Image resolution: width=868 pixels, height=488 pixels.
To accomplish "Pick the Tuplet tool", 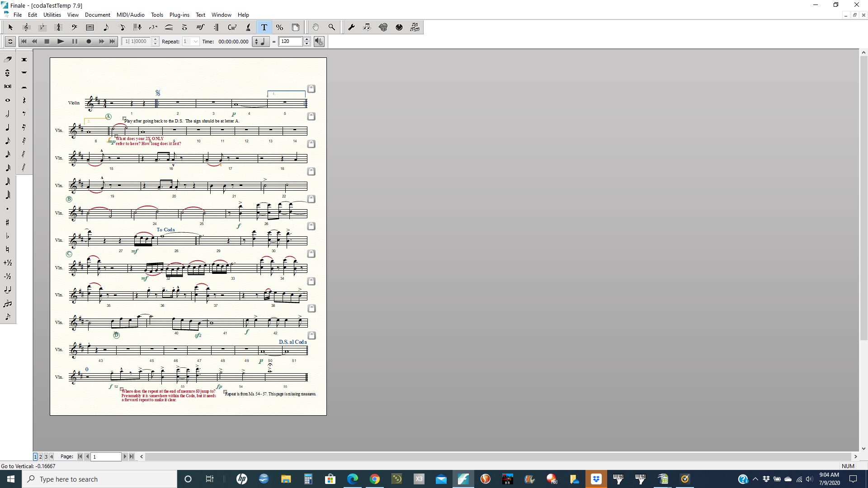I will [x=153, y=28].
